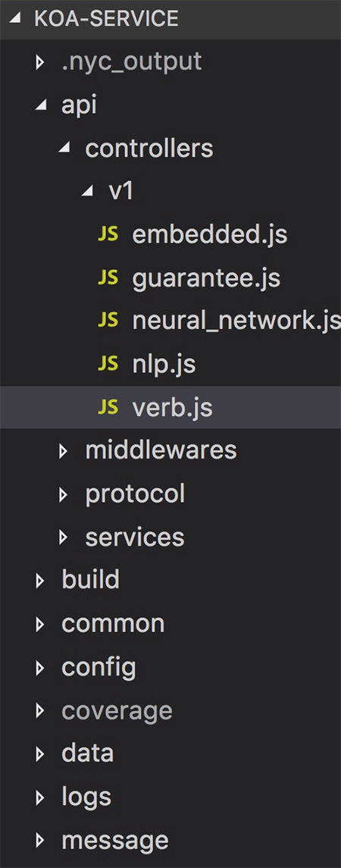Collapse the controllers folder arrow
The image size is (341, 868).
click(x=64, y=149)
